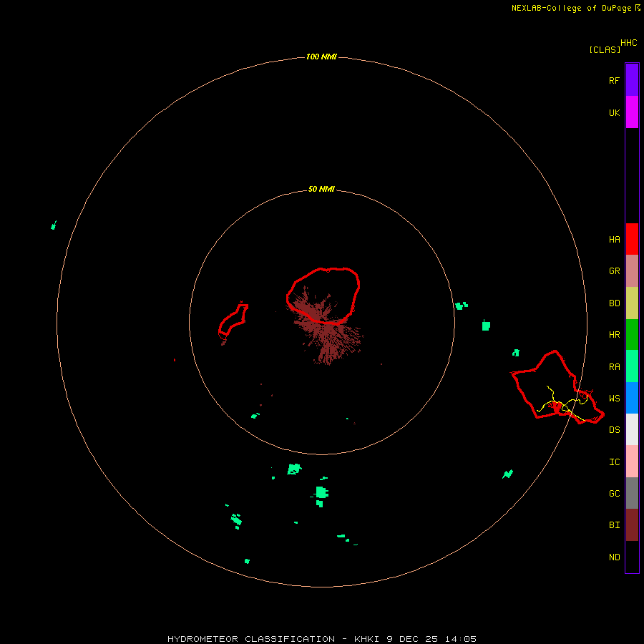
Task: Click the IC legend label text
Action: point(615,462)
